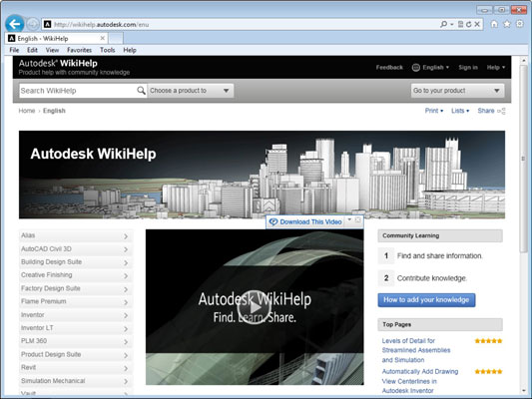Click the compatibility view icon in address bar
The image size is (532, 399).
pos(460,24)
